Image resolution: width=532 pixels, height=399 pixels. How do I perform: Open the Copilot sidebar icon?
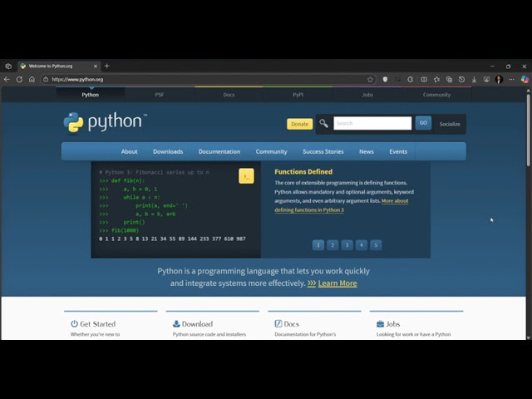coord(525,80)
